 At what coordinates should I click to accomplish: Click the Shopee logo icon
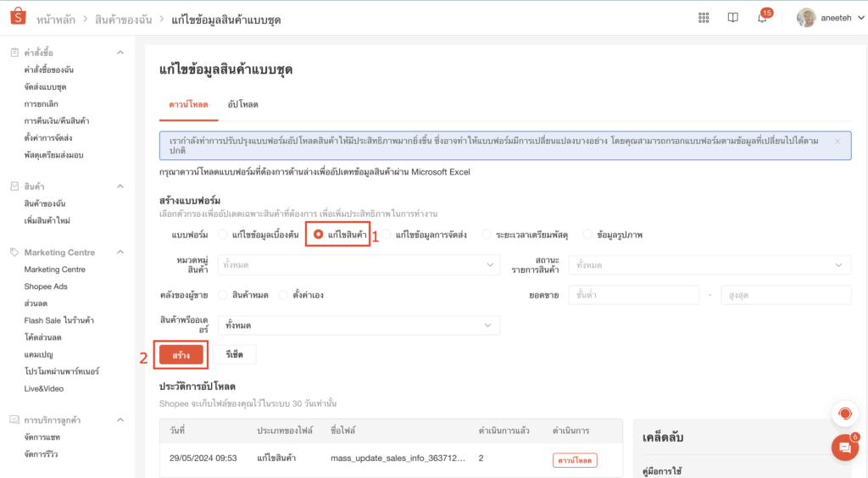(18, 16)
